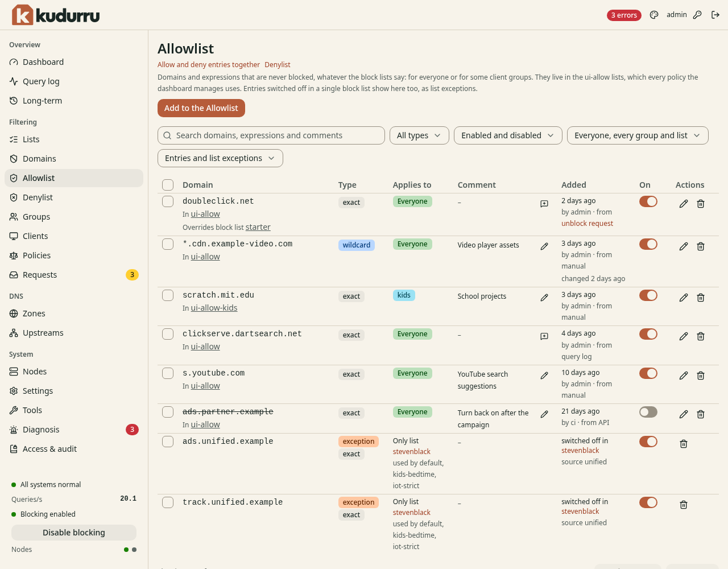Open the starter block list link

[x=258, y=227]
